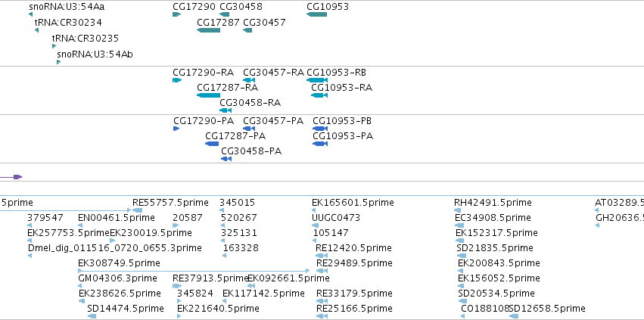Click the CG17287 gene bar

click(x=209, y=30)
